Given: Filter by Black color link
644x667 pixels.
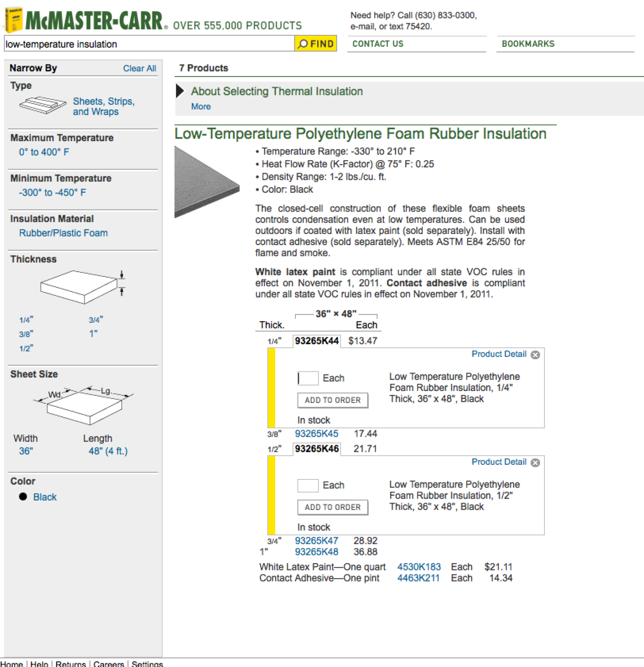Looking at the screenshot, I should (x=45, y=497).
